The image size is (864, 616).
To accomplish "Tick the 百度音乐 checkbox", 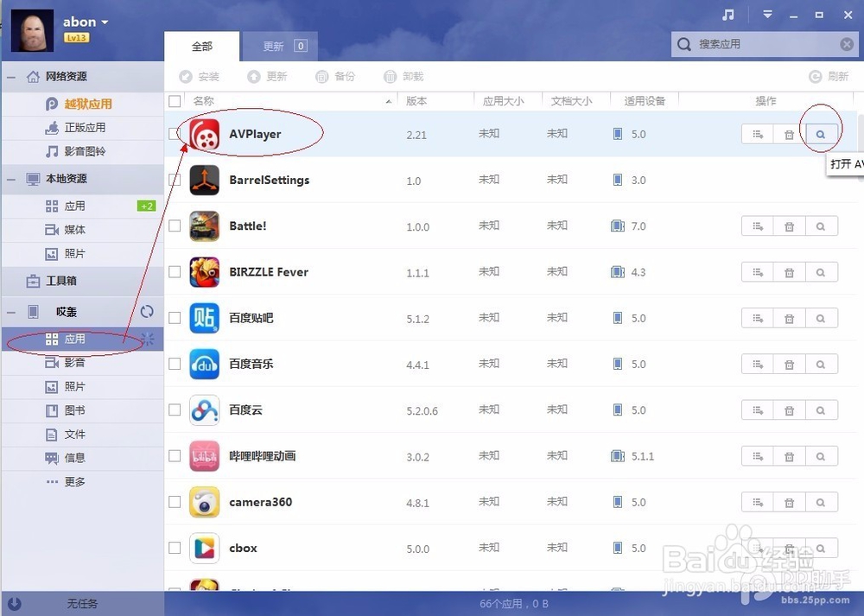I will tap(175, 364).
